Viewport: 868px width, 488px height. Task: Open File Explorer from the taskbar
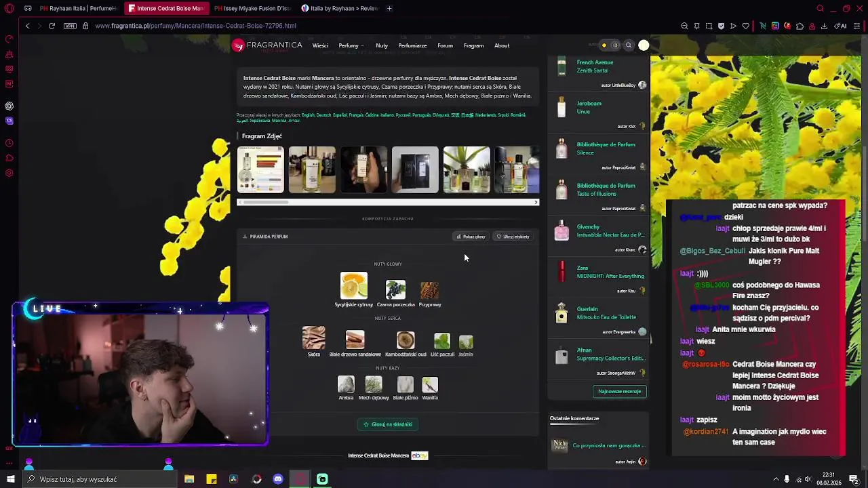[189, 479]
